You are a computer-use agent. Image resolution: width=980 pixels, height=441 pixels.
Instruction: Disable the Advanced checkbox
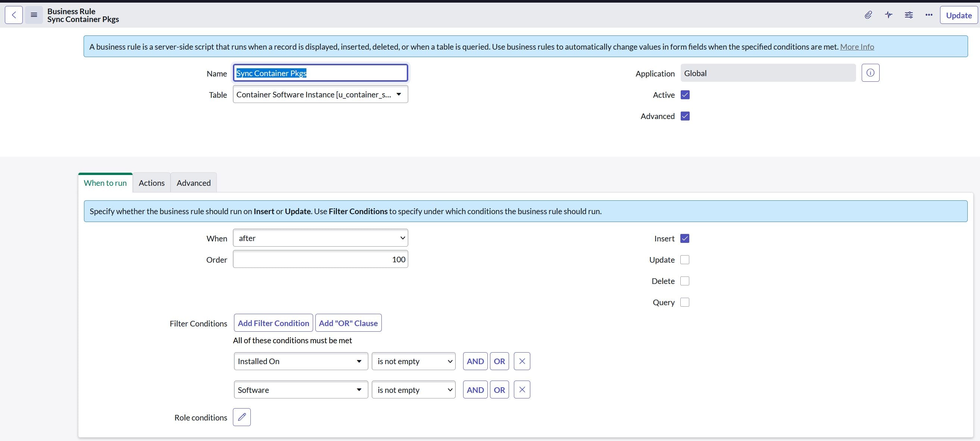pos(685,116)
